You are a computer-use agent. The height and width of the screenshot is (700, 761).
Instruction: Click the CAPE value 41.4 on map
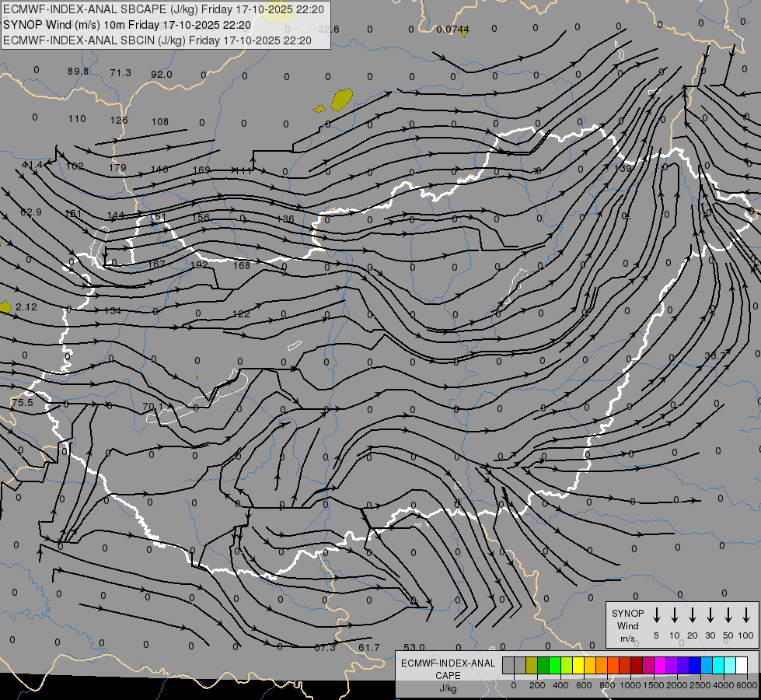click(32, 165)
